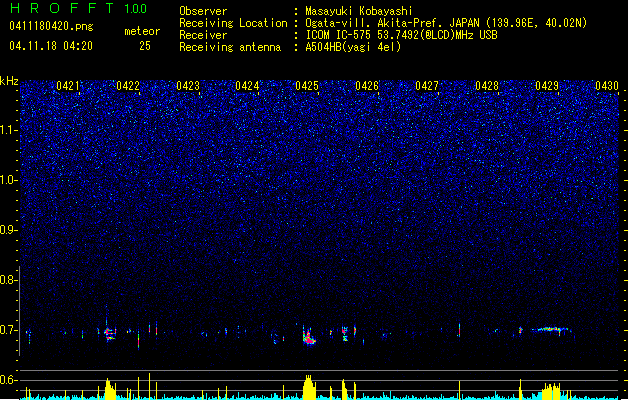Click the 0423 time marker
The height and width of the screenshot is (400, 629).
click(x=188, y=86)
